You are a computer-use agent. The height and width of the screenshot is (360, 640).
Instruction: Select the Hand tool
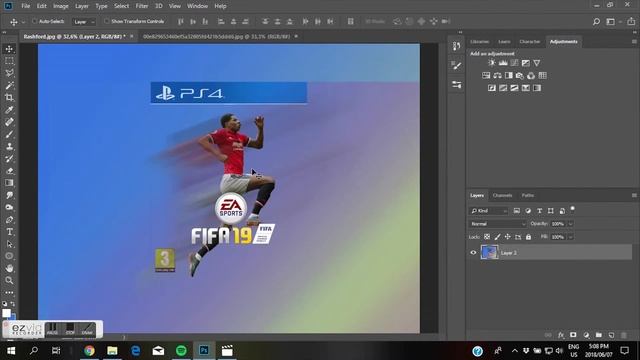coord(9,268)
